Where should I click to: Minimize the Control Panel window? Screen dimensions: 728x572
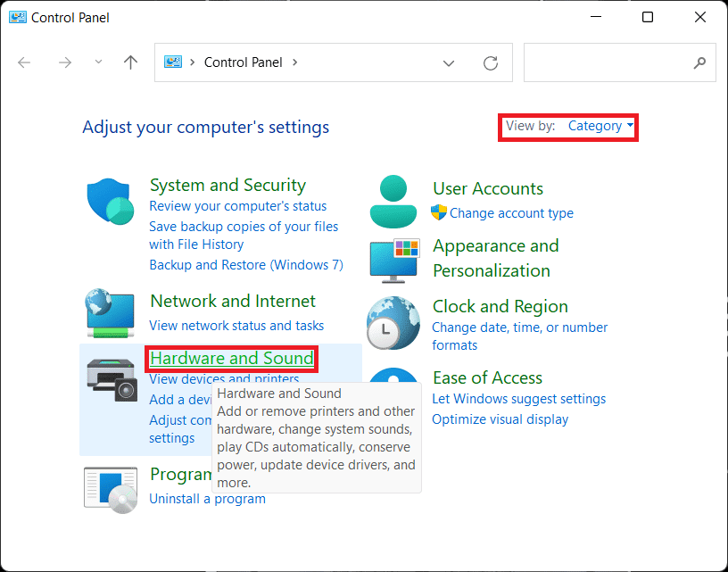[x=596, y=17]
